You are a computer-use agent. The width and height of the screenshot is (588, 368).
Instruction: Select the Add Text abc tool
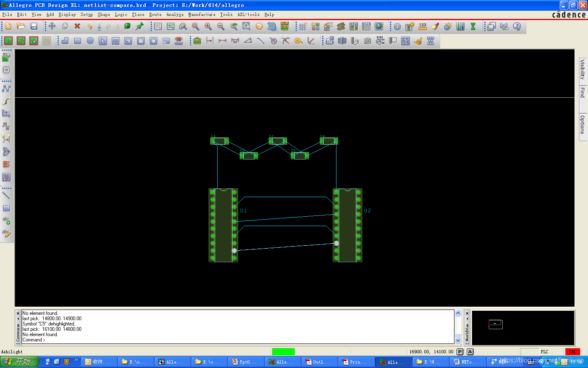tap(7, 221)
